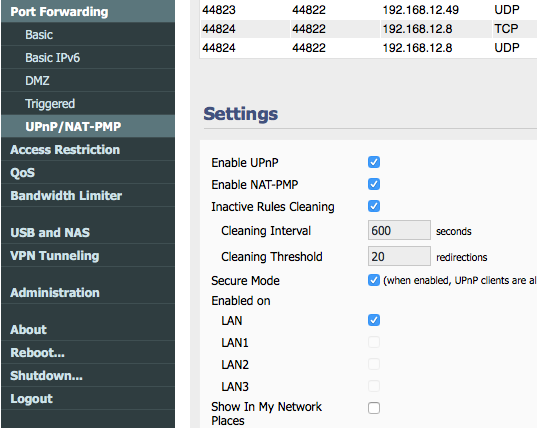Open VPN Tunneling settings
Viewport: 537px width, 428px height.
pyautogui.click(x=55, y=256)
